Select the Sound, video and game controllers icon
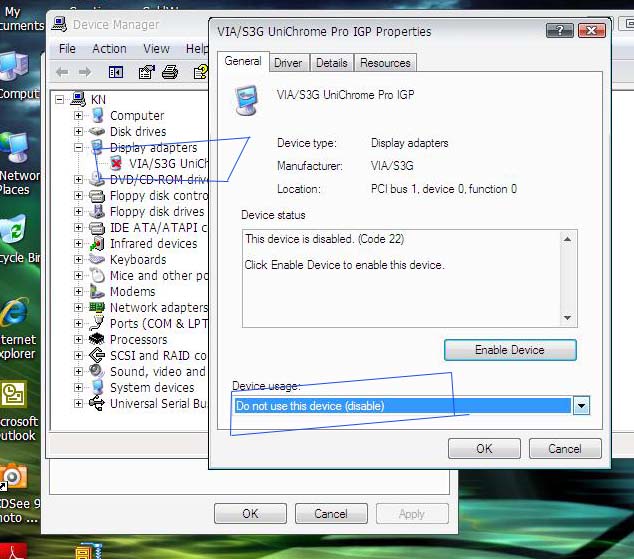The image size is (634, 559). point(97,371)
